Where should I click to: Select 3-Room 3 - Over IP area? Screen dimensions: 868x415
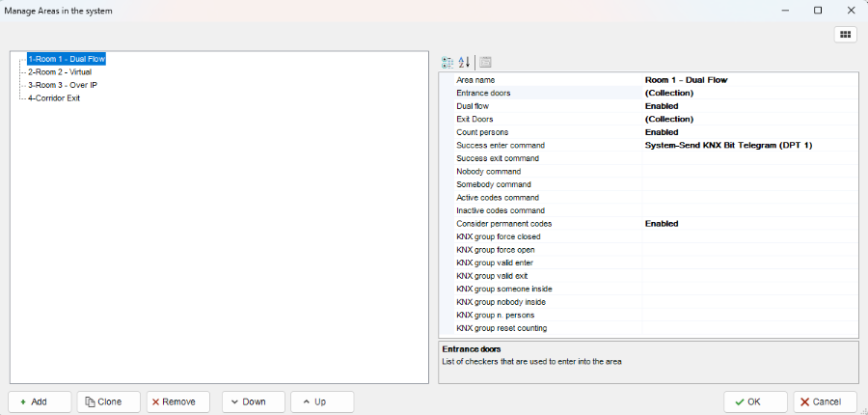62,85
